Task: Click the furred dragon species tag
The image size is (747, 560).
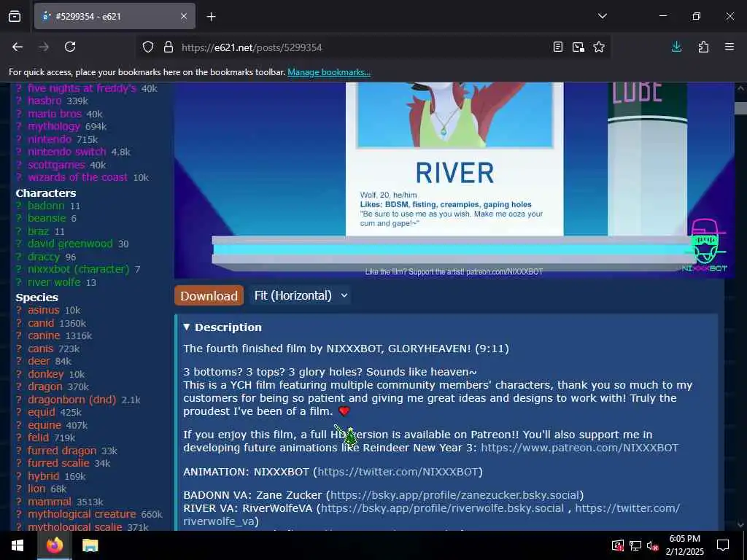Action: point(62,451)
